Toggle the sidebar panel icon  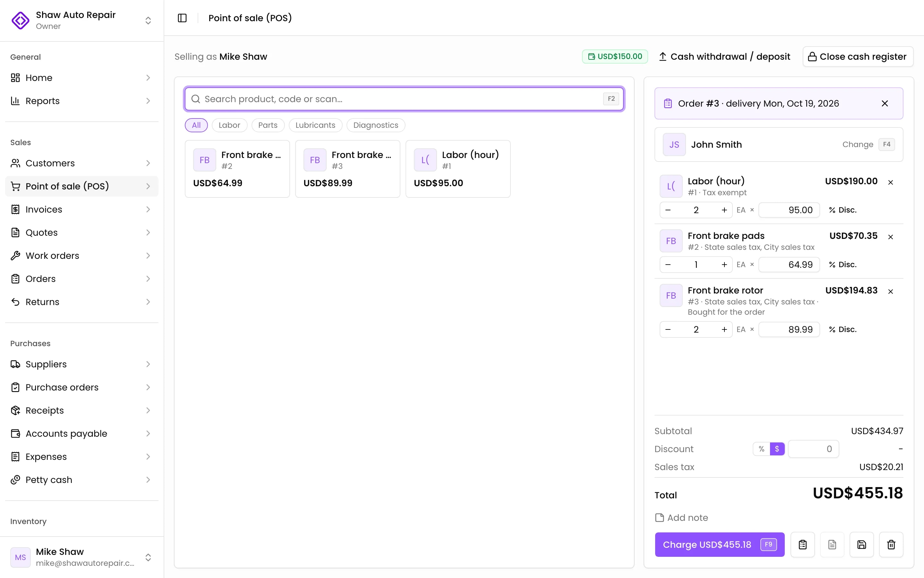[182, 18]
